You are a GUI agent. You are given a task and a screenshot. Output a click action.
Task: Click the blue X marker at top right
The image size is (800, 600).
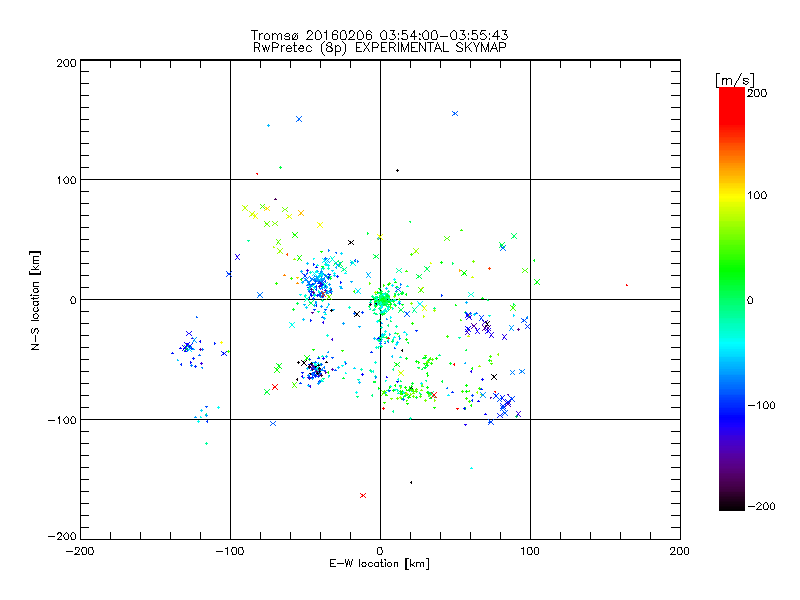coord(455,114)
